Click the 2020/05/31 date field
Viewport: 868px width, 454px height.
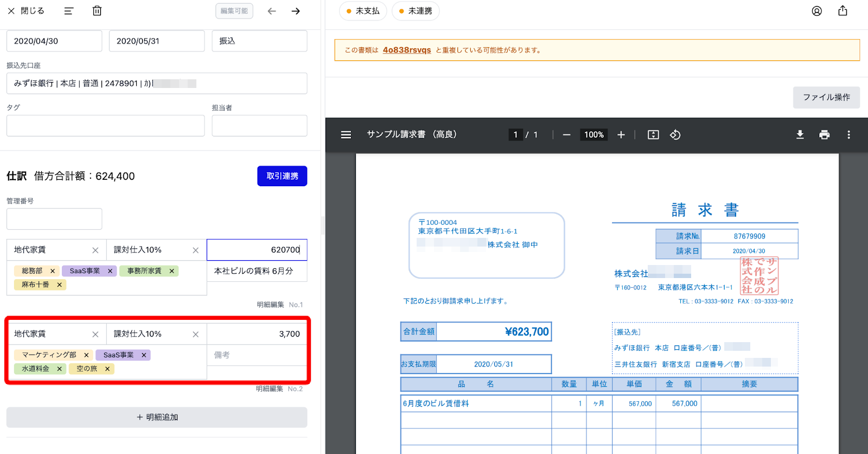coord(157,41)
